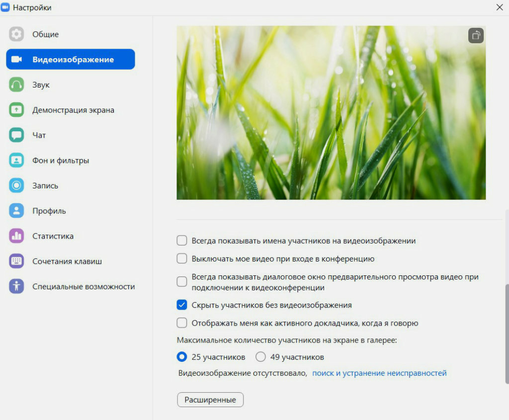509x420 pixels.
Task: Enable always showing participant names on video
Action: [x=182, y=241]
